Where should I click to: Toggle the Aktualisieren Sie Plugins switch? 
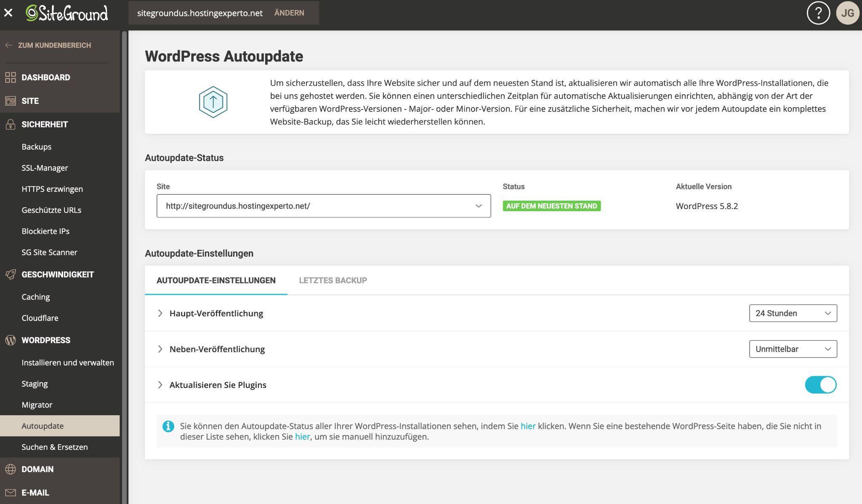[x=820, y=385]
